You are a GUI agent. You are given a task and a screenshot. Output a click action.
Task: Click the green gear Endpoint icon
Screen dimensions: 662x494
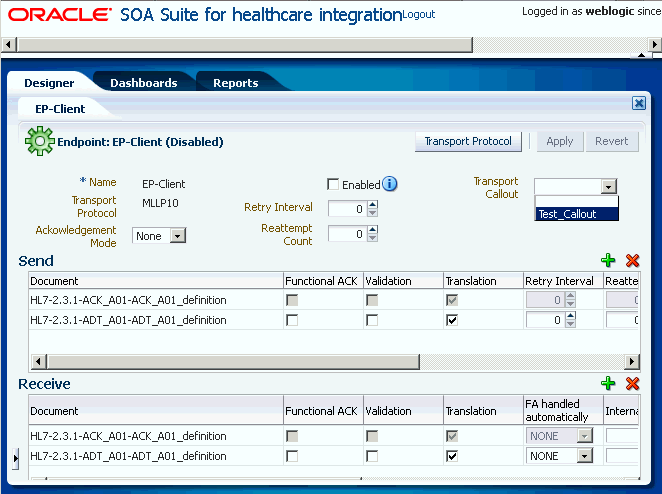point(40,141)
